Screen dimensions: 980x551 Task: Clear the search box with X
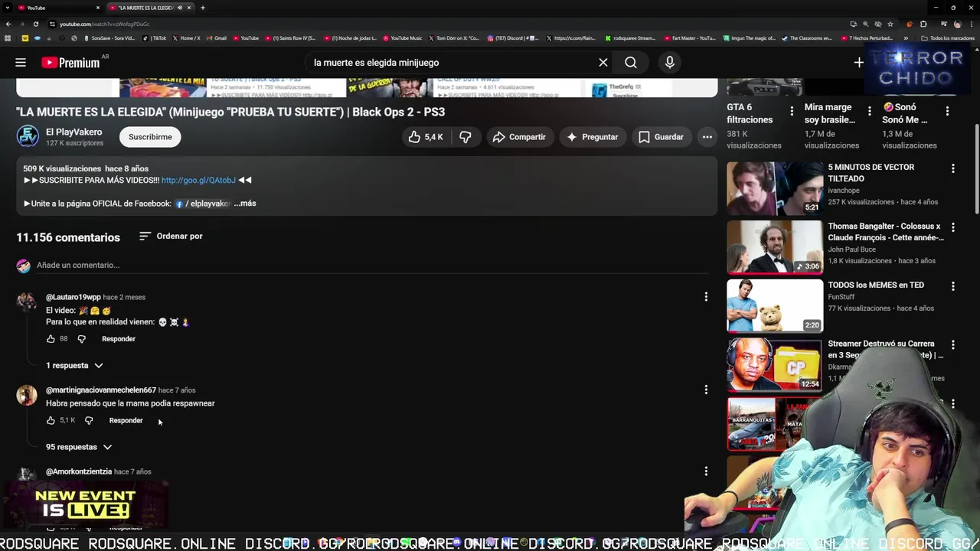coord(603,63)
